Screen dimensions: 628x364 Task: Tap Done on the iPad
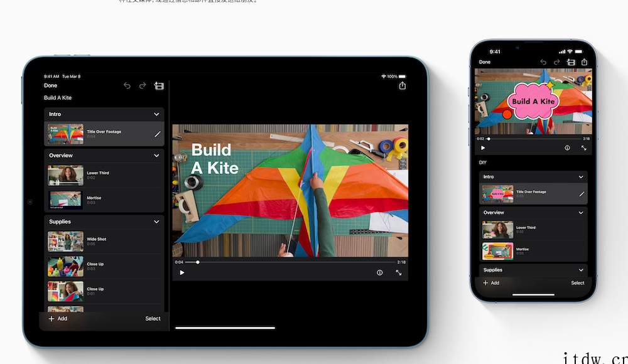(51, 85)
